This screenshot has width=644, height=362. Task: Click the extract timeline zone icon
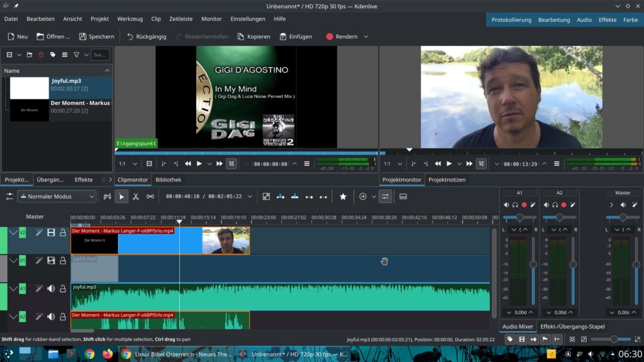[309, 197]
